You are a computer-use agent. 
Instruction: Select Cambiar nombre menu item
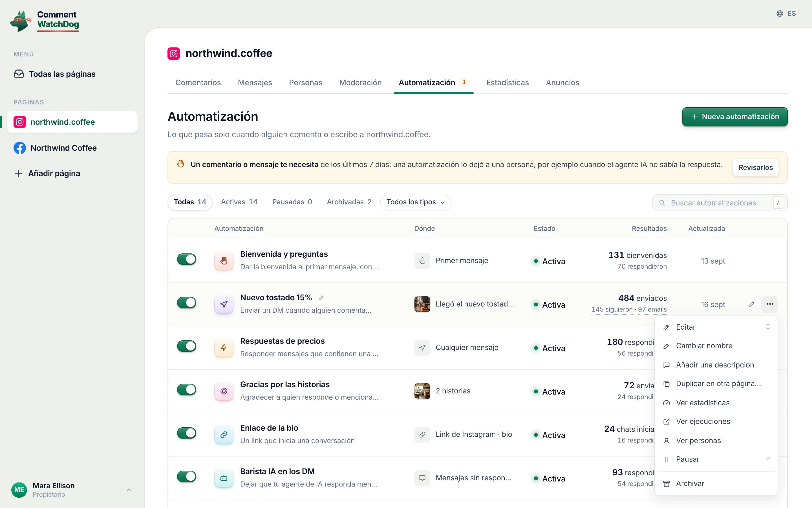point(716,346)
